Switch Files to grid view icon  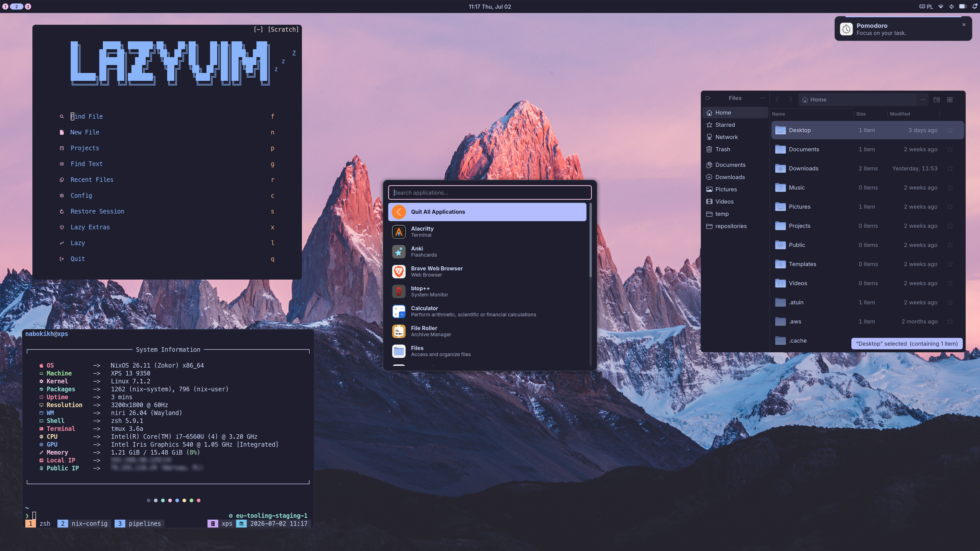pyautogui.click(x=950, y=100)
